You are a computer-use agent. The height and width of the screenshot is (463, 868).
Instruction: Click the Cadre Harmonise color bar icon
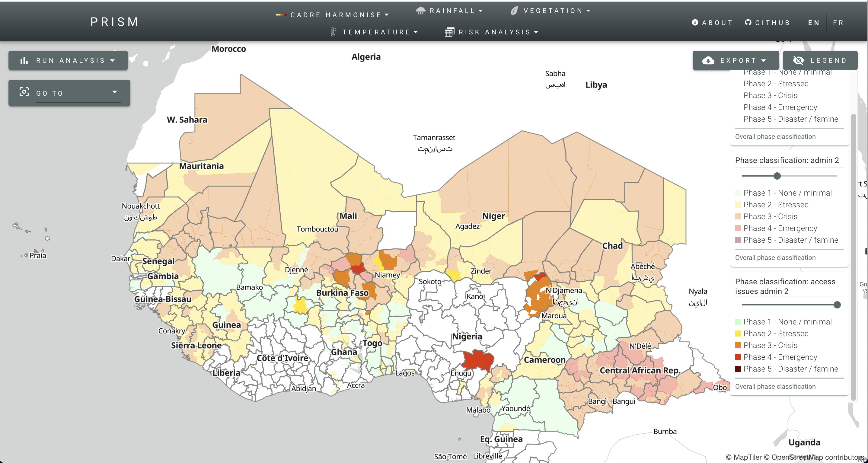[x=281, y=15]
